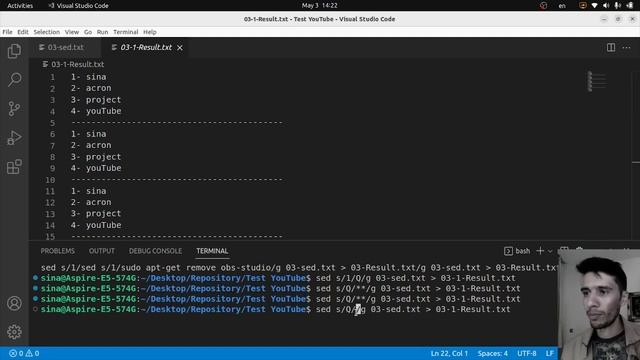The width and height of the screenshot is (640, 360).
Task: Switch to the PROBLEMS panel tab
Action: (58, 251)
